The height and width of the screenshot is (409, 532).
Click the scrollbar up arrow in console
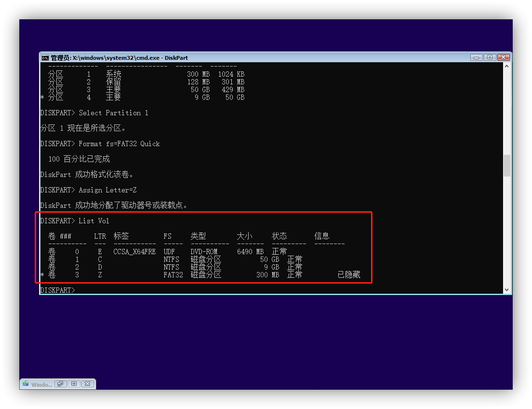[x=507, y=67]
